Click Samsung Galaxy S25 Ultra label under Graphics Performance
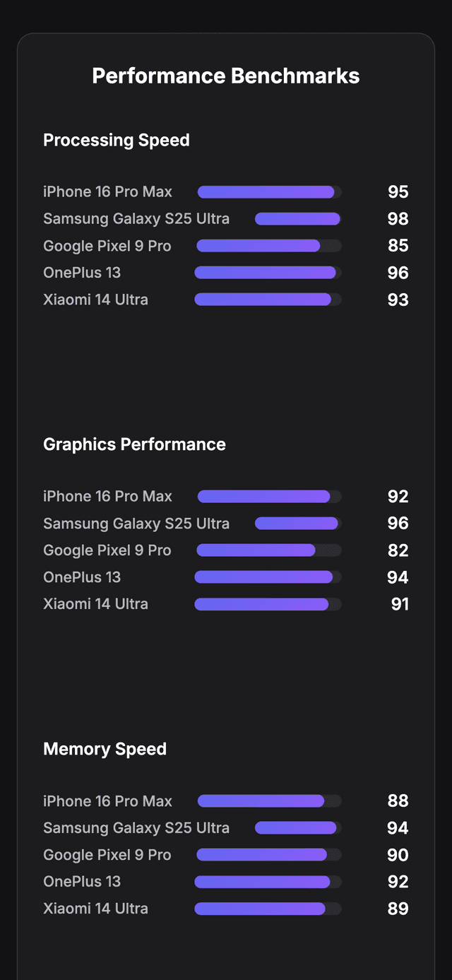The width and height of the screenshot is (452, 980). tap(136, 524)
